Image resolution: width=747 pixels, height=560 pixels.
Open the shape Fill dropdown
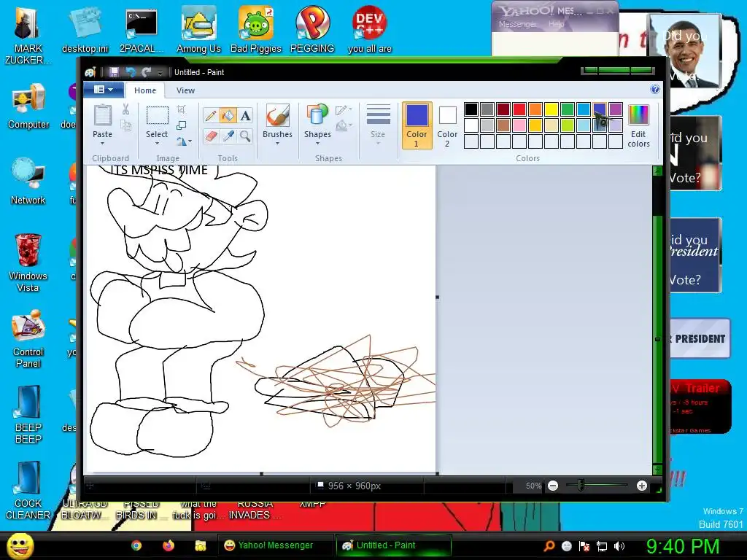coord(344,125)
